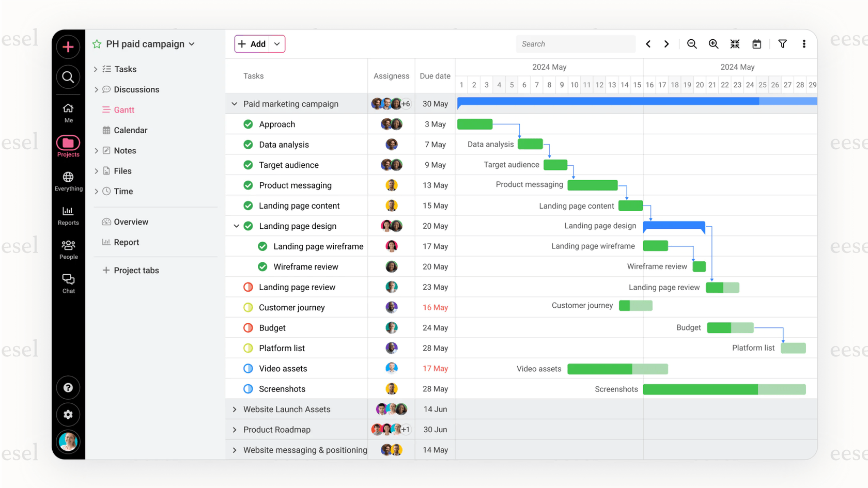Open the Add button dropdown arrow

(x=277, y=44)
